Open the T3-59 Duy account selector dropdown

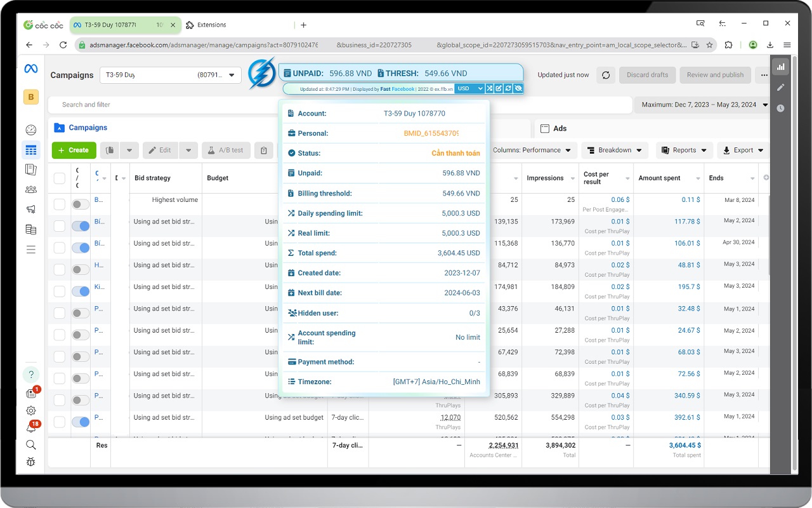[x=171, y=75]
